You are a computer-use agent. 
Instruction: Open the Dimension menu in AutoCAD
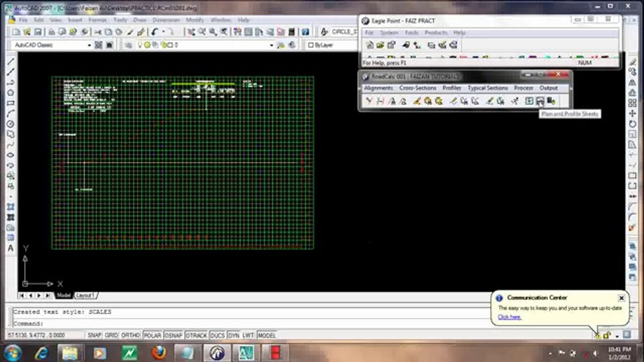click(166, 20)
